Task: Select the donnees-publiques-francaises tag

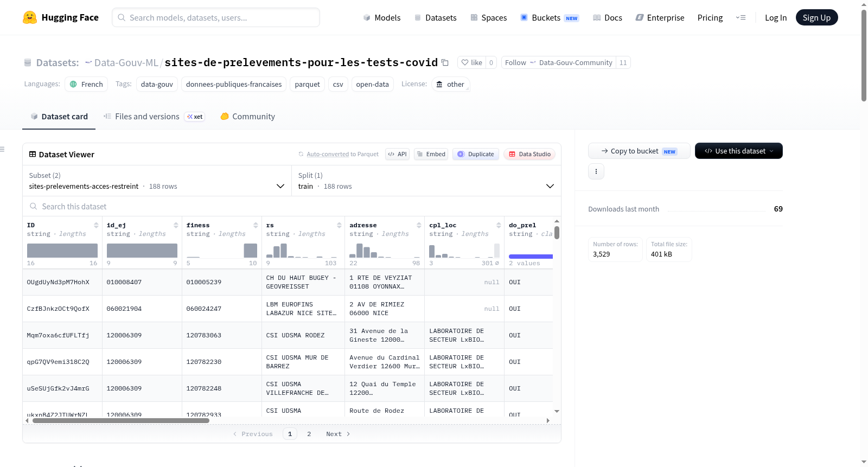Action: 234,84
